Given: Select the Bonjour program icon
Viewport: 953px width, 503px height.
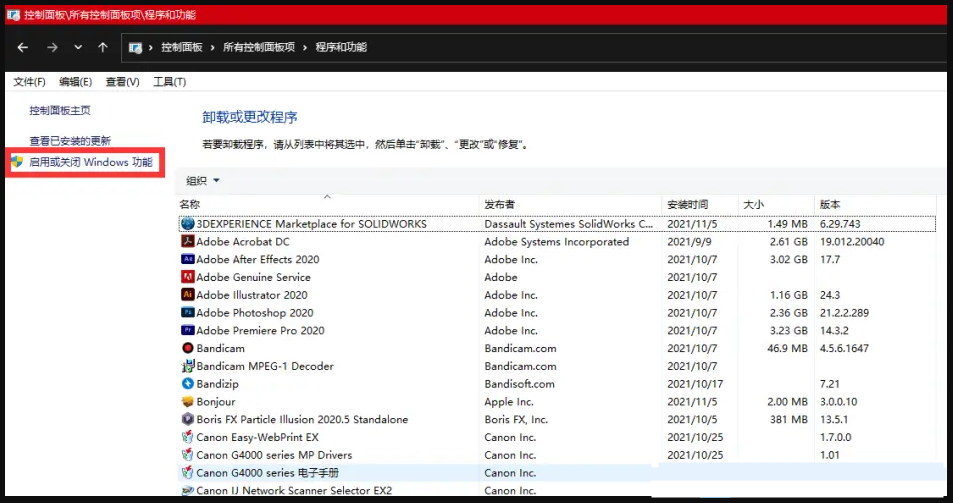Looking at the screenshot, I should tap(187, 402).
